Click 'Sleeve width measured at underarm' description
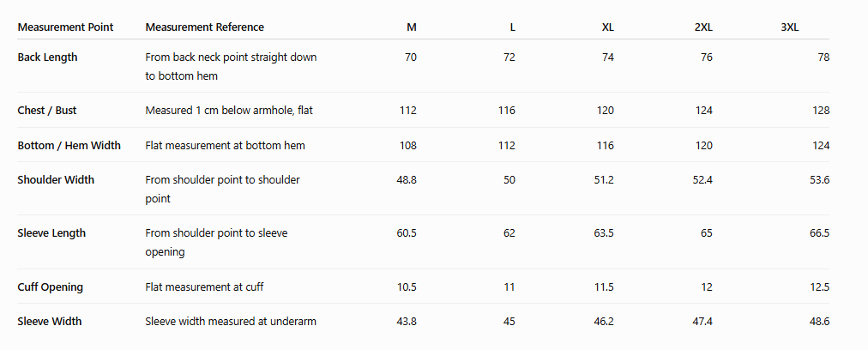 (x=231, y=321)
